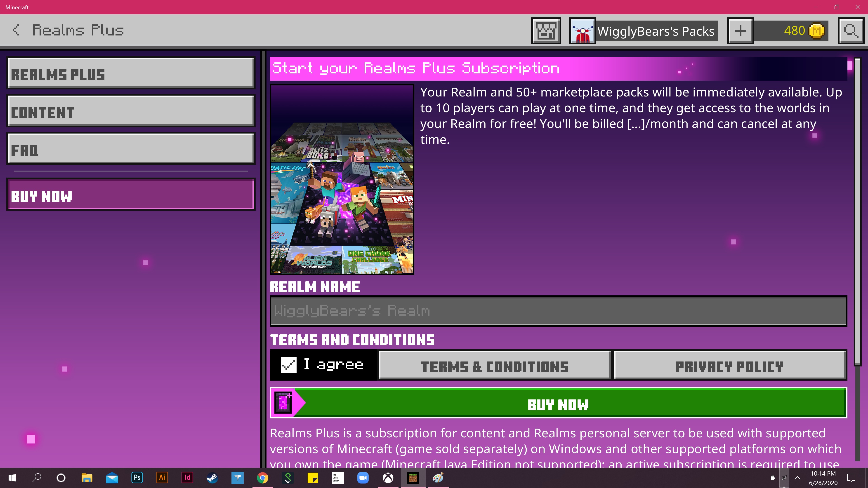The width and height of the screenshot is (868, 488).
Task: Click the WigglyBears profile avatar icon
Action: click(582, 31)
